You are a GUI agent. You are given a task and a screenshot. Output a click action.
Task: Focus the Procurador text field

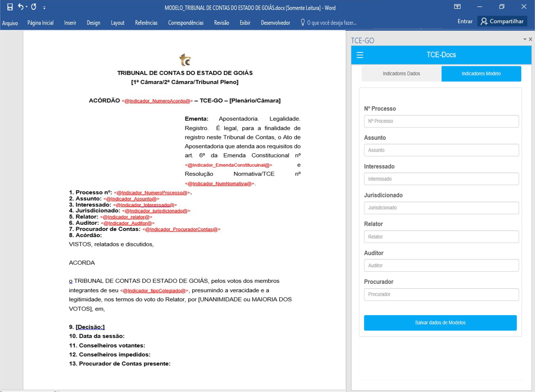[x=441, y=294]
